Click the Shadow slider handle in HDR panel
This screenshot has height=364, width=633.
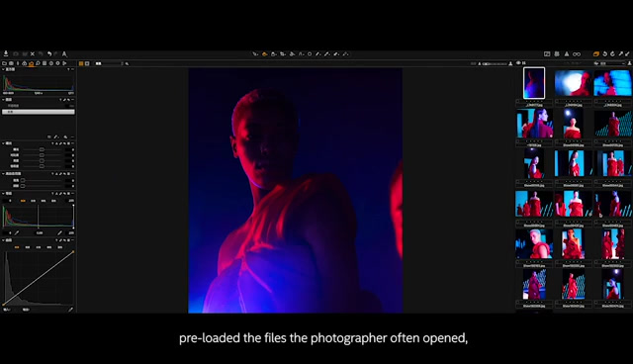coord(23,186)
